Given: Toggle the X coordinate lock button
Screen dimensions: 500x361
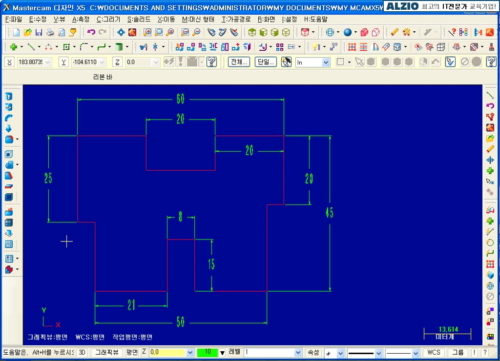Looking at the screenshot, I should (9, 62).
